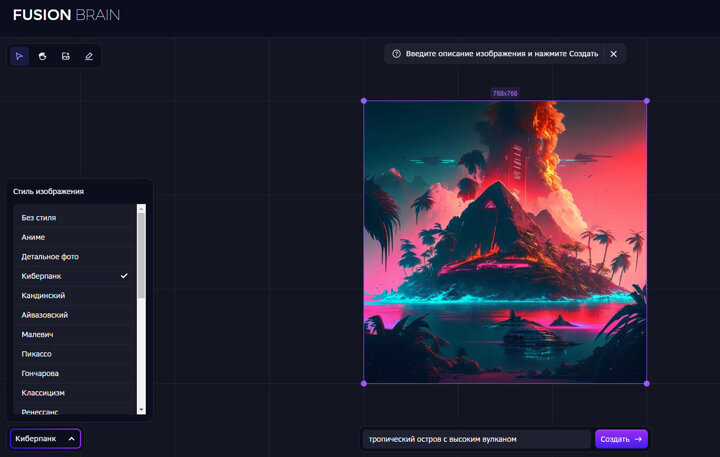Select the checked Киберпанк list item
The height and width of the screenshot is (457, 720).
[75, 276]
